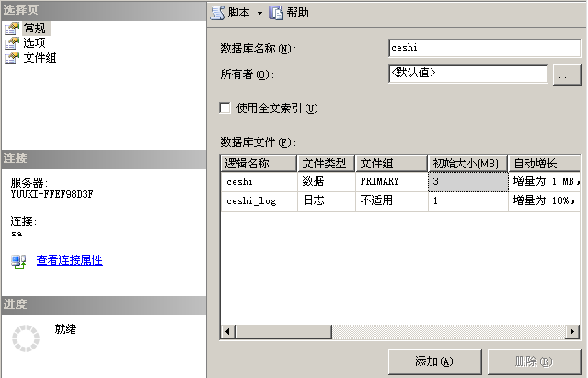The image size is (588, 378).
Task: Click the 不适用 filegroup cell
Action: pos(391,201)
